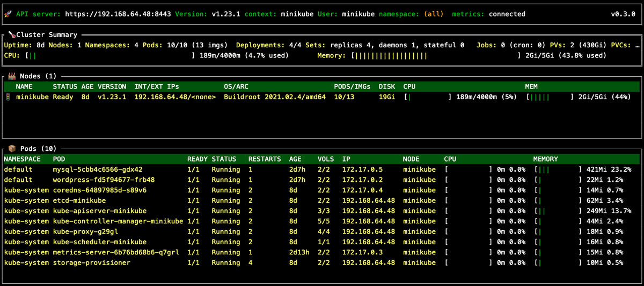This screenshot has height=286, width=644.
Task: Select the wordpress-fd5f94677-frb48 pod row
Action: (x=322, y=180)
